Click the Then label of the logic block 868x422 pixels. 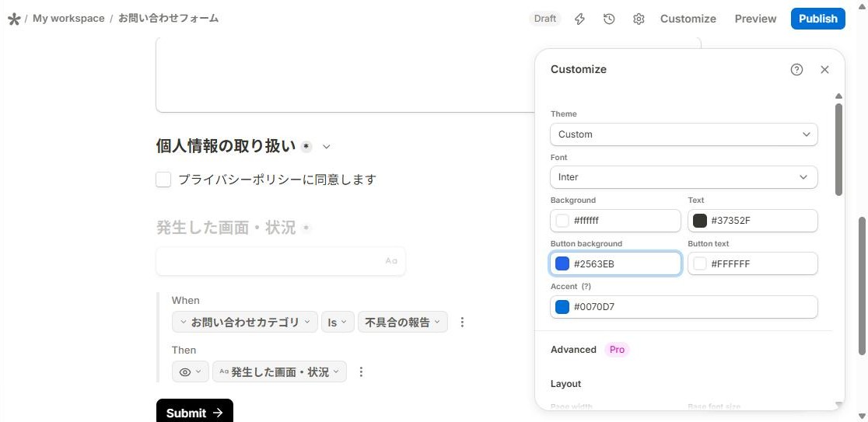tap(184, 350)
